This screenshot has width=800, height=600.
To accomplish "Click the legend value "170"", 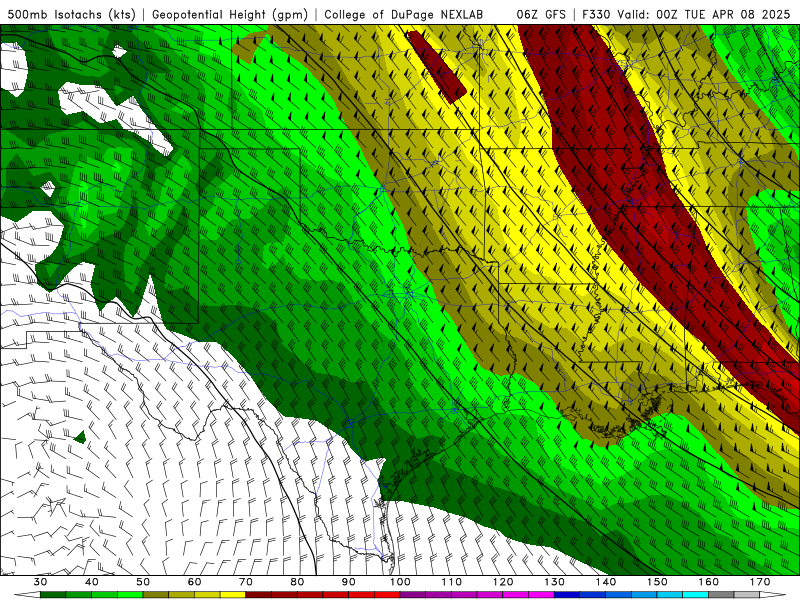I will pyautogui.click(x=760, y=582).
